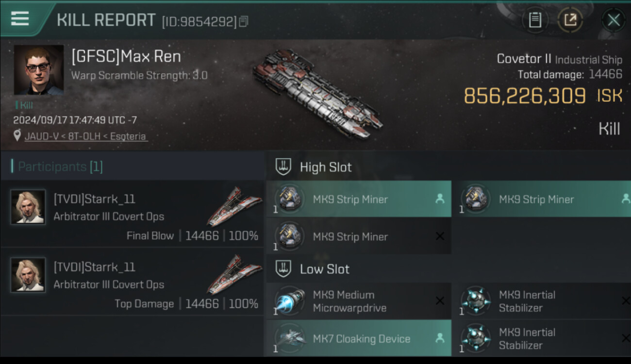Open Starrk_11 Final Blow portrait
The image size is (631, 364).
coord(28,207)
